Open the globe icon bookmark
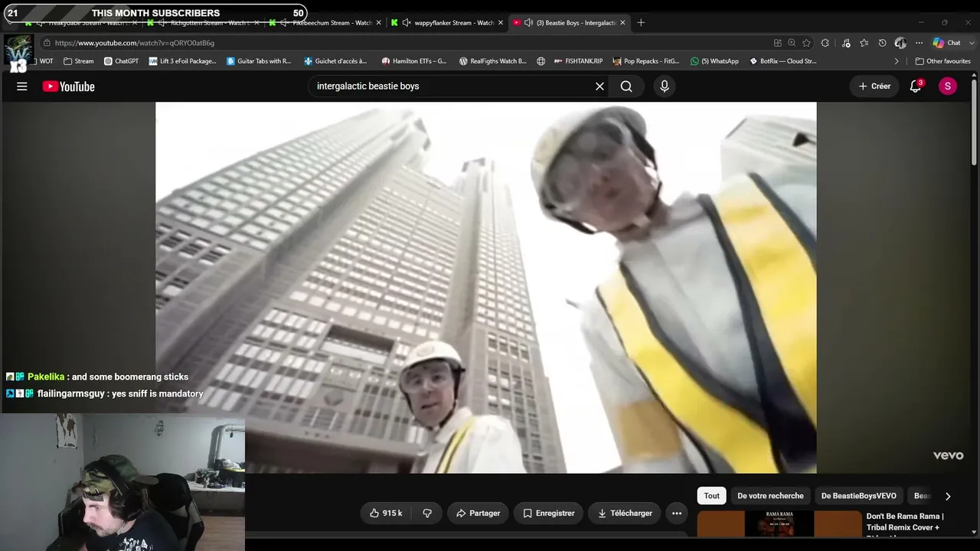Screen dimensions: 980x551 pos(541,61)
